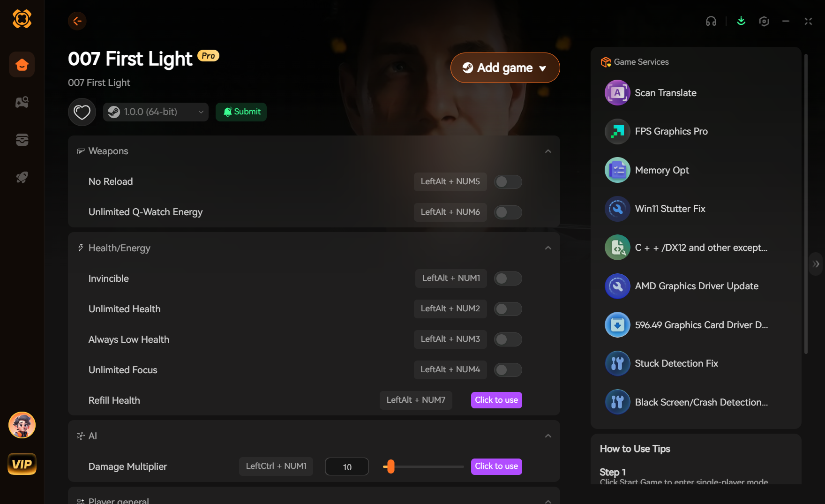Click the Game Services panel scrollbar

(x=806, y=204)
